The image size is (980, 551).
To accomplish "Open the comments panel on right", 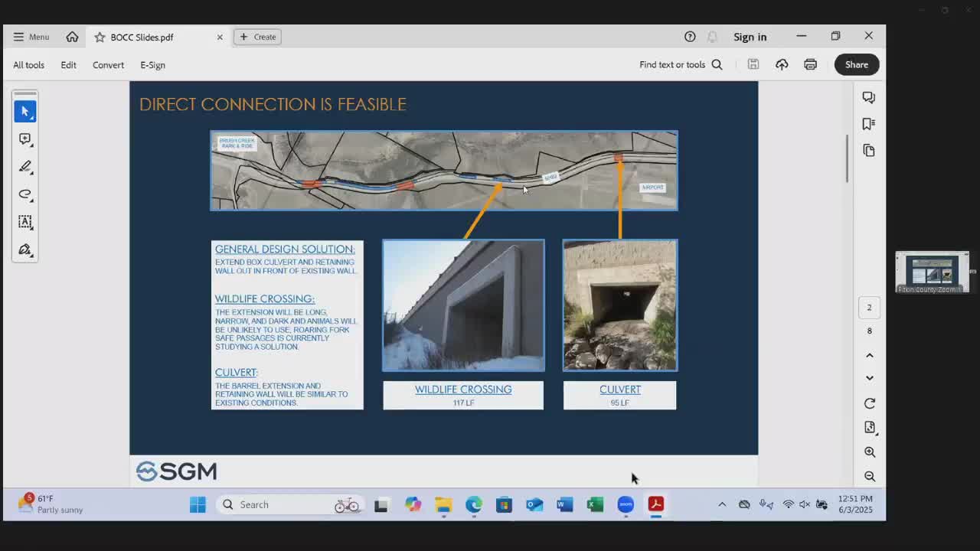I will point(868,97).
